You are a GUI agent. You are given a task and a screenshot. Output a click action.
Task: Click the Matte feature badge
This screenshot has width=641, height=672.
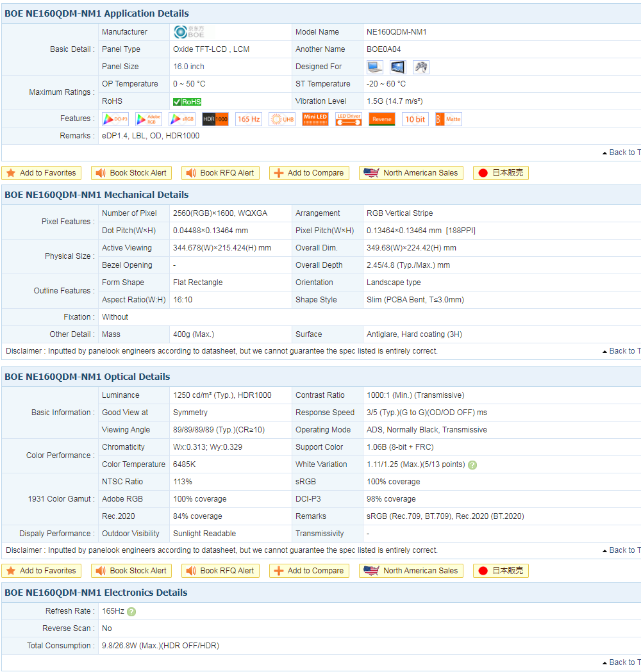449,119
